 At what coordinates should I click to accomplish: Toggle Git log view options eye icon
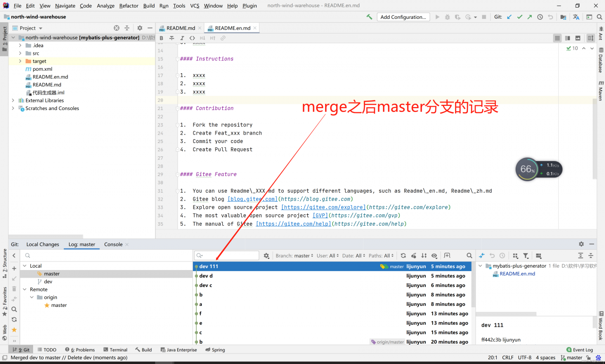(434, 255)
